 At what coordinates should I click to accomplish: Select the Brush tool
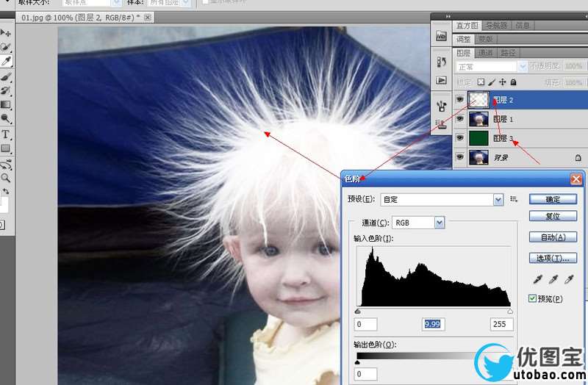tap(5, 77)
